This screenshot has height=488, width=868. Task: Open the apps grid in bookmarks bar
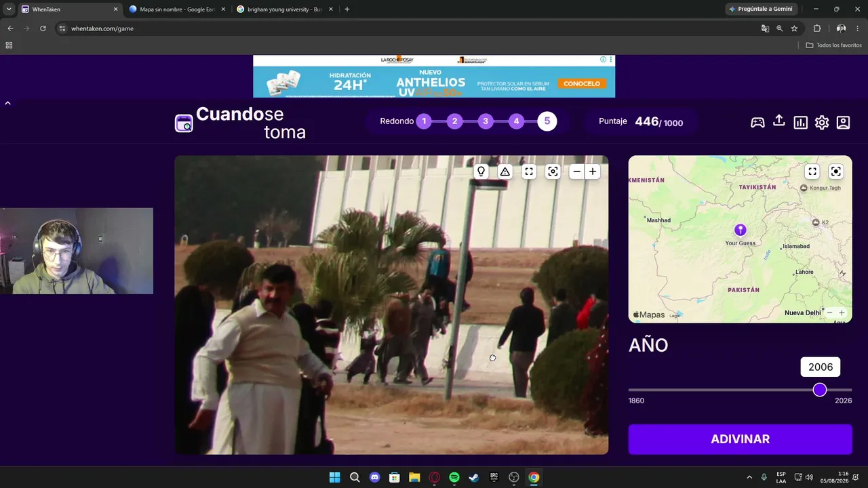[x=9, y=45]
